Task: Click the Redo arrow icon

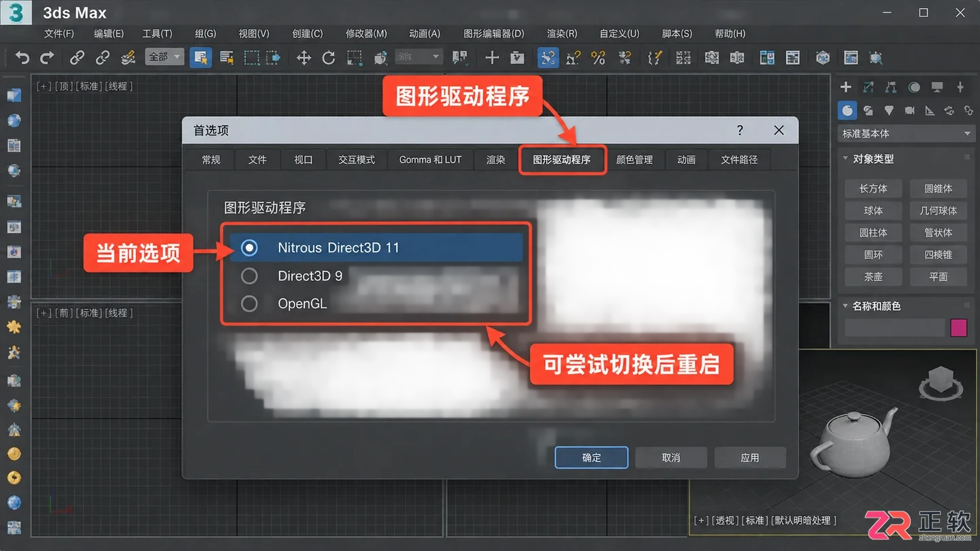Action: 47,58
